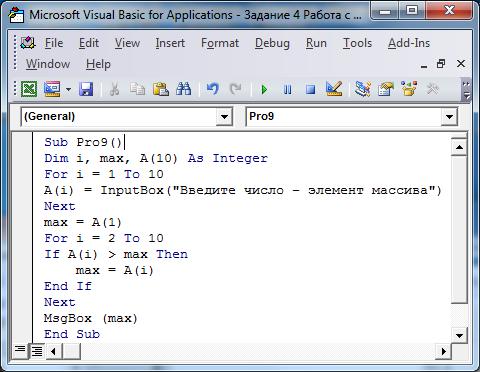Toggle Design Mode icon

(x=334, y=89)
